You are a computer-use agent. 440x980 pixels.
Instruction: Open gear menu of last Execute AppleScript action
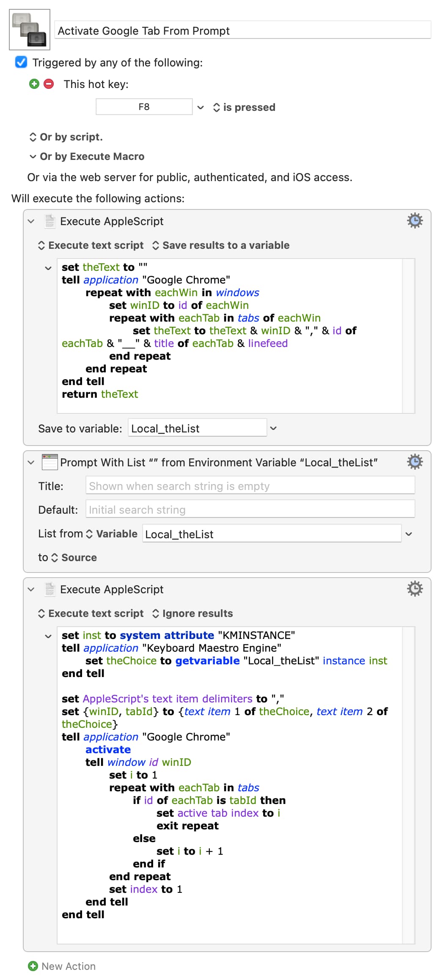coord(414,589)
